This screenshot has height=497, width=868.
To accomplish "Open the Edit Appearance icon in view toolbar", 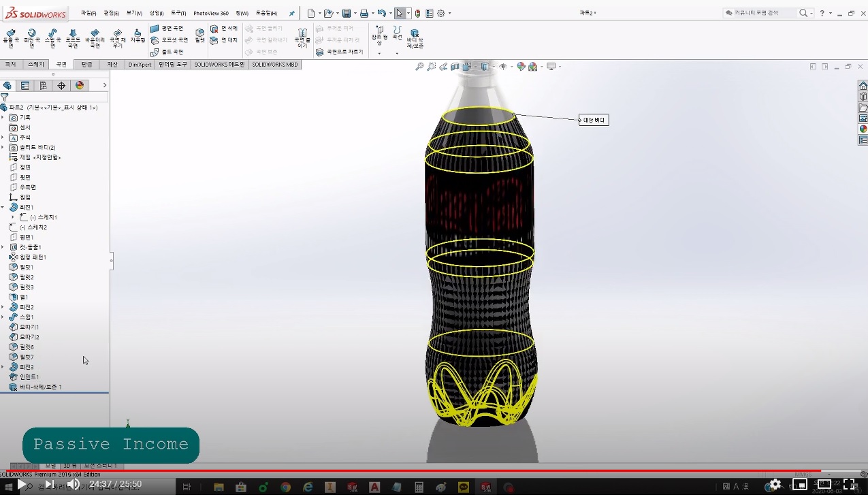I will (521, 67).
